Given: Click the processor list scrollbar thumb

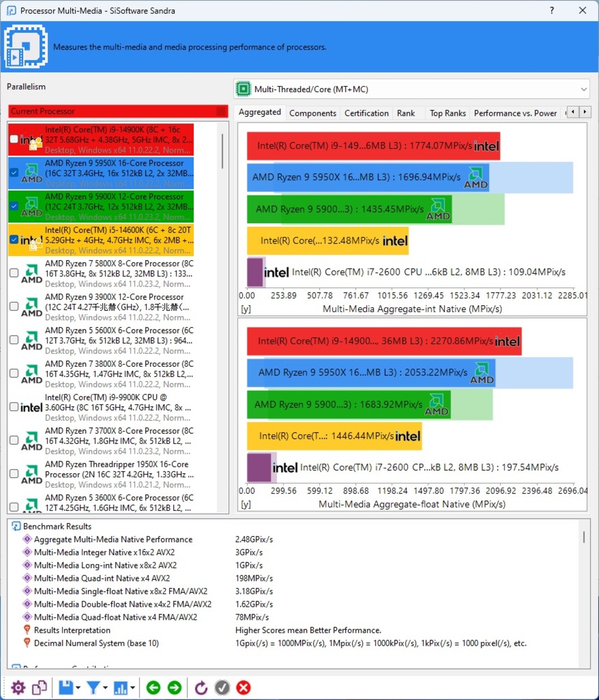Looking at the screenshot, I should tap(222, 152).
